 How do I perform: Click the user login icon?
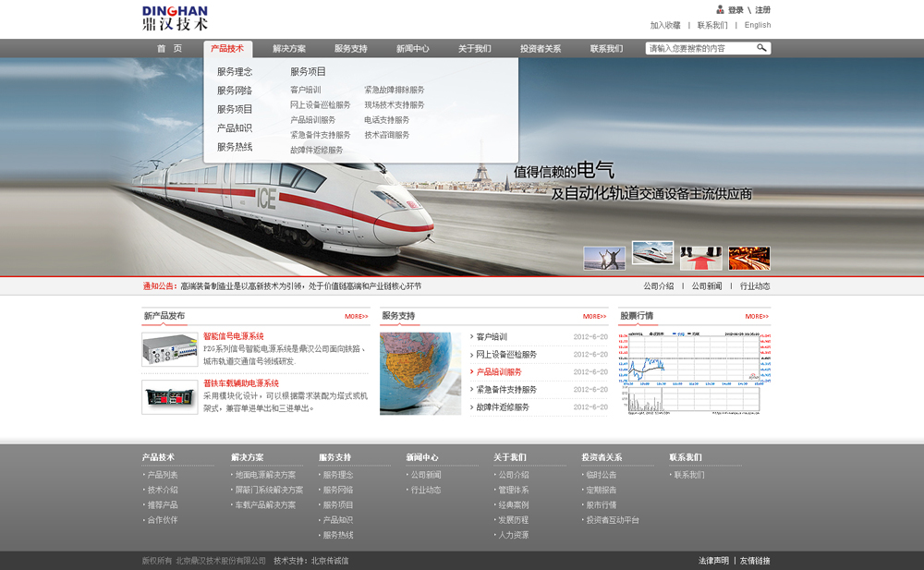click(x=721, y=10)
